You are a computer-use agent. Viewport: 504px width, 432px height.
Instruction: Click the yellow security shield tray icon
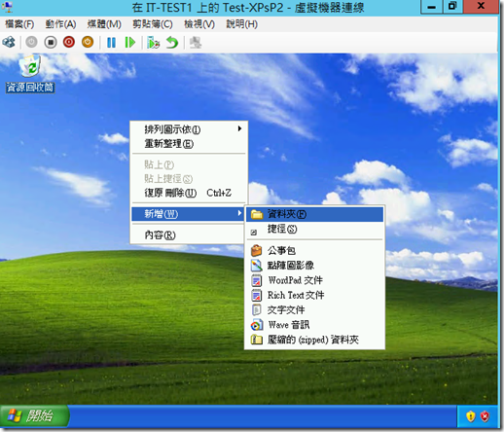(471, 416)
